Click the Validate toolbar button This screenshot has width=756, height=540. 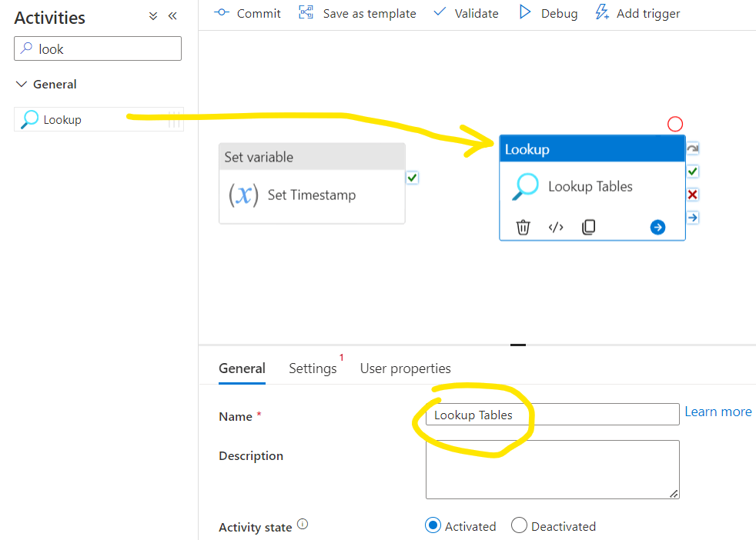466,13
